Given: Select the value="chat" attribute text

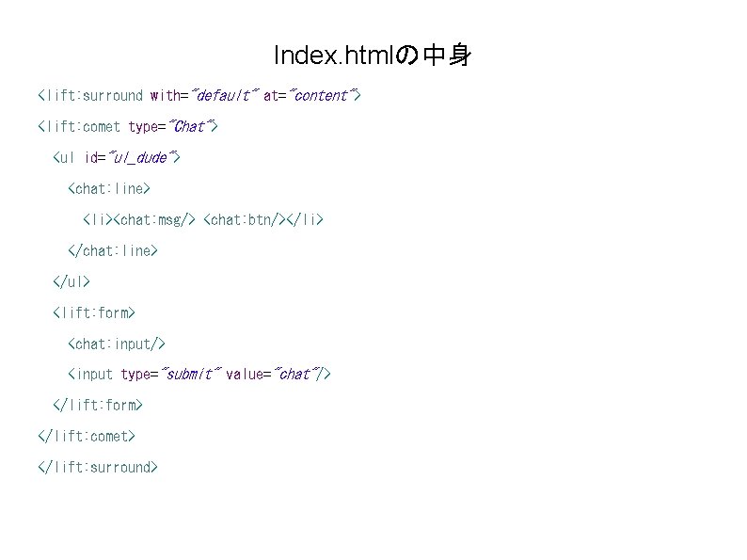Looking at the screenshot, I should tap(272, 375).
